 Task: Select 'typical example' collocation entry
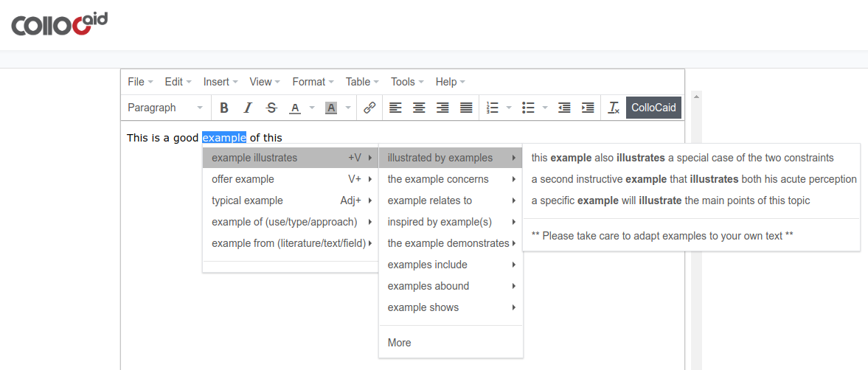(x=291, y=200)
